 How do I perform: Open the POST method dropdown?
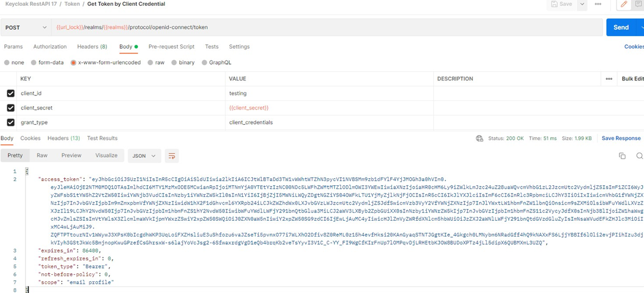pyautogui.click(x=26, y=27)
